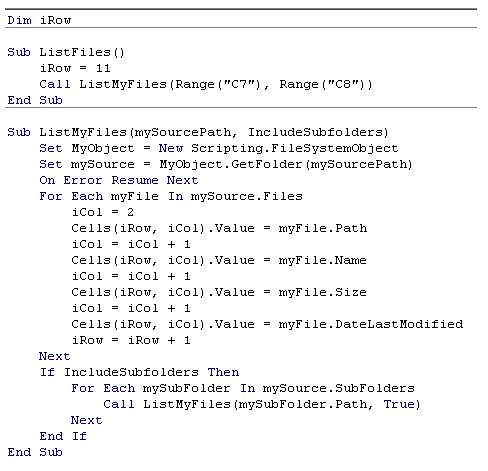This screenshot has width=488, height=471.
Task: Click the 'MyObject.GetFolder(mySourcePath)' expression
Action: (x=286, y=164)
